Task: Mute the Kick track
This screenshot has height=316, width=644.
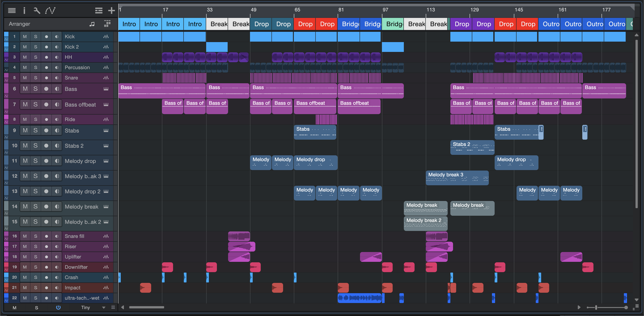Action: click(25, 36)
